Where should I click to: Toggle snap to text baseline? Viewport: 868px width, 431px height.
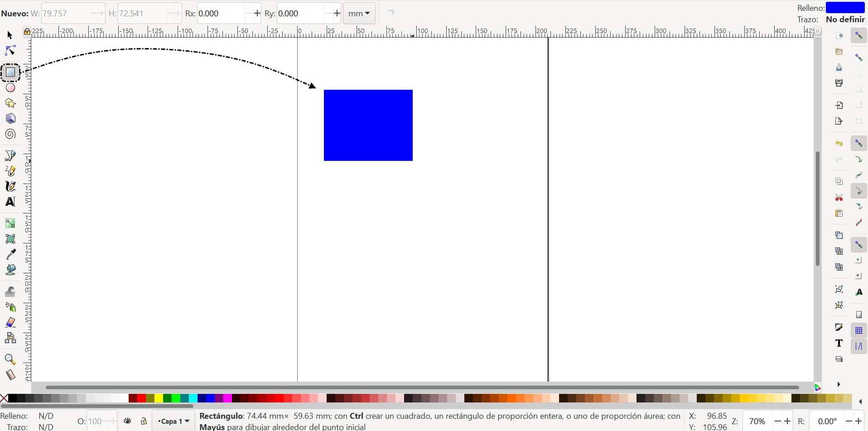click(858, 292)
